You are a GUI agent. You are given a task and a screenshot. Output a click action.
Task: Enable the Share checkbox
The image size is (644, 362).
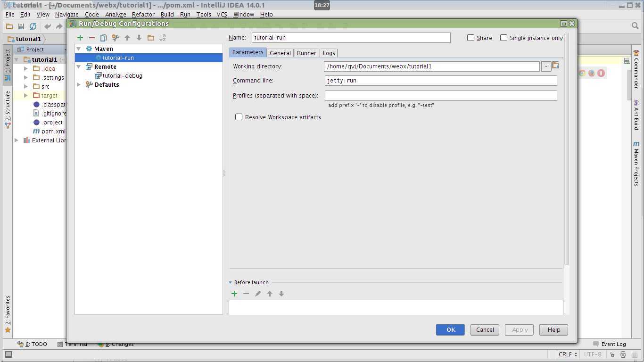471,38
